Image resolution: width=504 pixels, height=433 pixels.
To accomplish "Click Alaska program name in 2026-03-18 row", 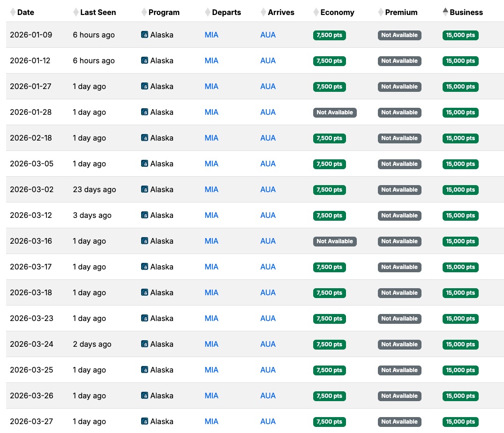I will tap(162, 292).
